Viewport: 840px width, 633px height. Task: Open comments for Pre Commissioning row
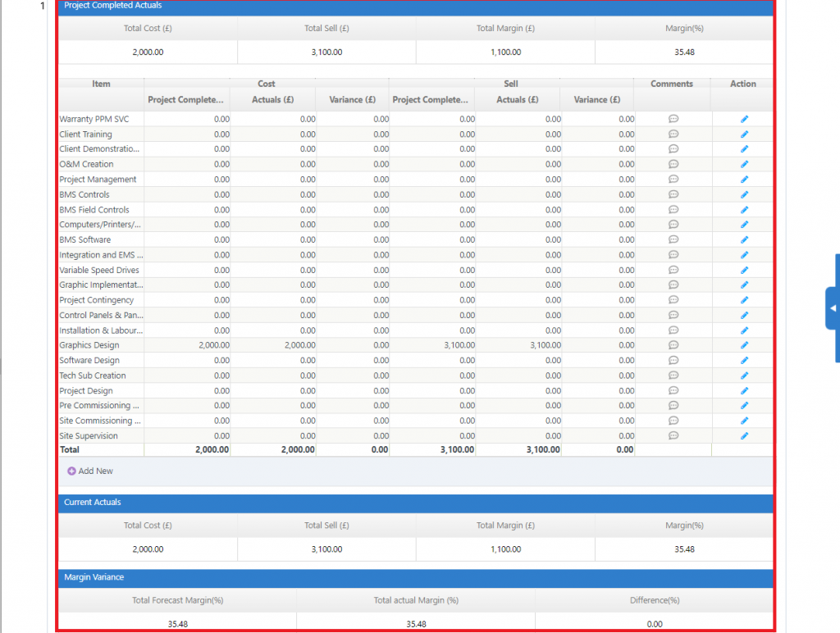pyautogui.click(x=673, y=405)
